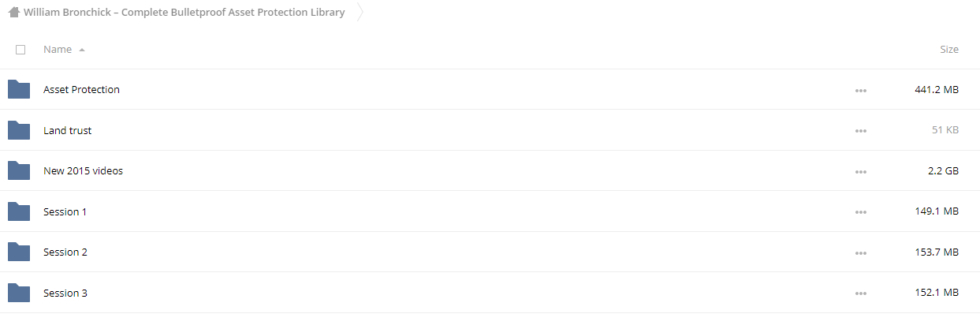
Task: Click William Bronchick breadcrumb title
Action: tap(184, 13)
